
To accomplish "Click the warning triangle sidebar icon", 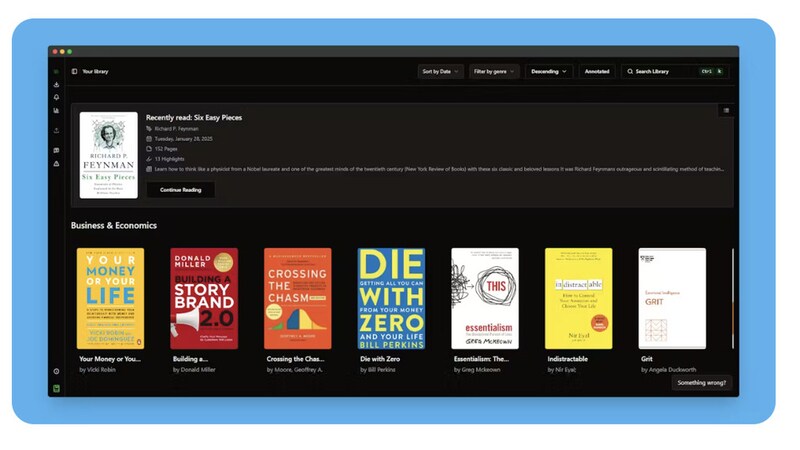I will (56, 163).
